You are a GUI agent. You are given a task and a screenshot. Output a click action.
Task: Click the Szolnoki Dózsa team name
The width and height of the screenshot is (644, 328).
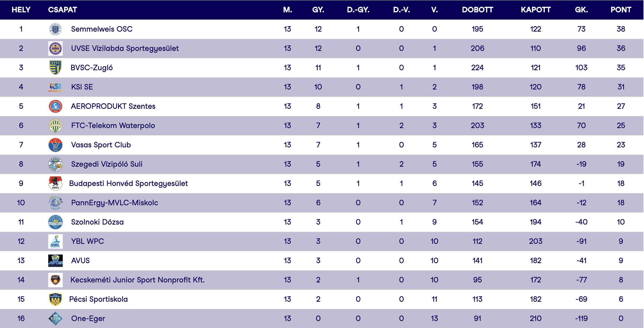(x=97, y=222)
